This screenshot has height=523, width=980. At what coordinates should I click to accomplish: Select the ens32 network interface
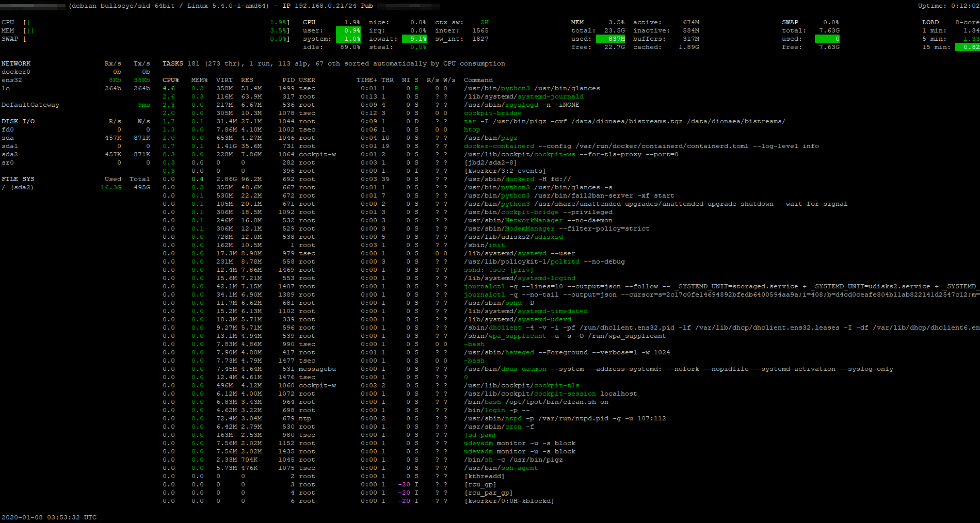[x=76, y=80]
